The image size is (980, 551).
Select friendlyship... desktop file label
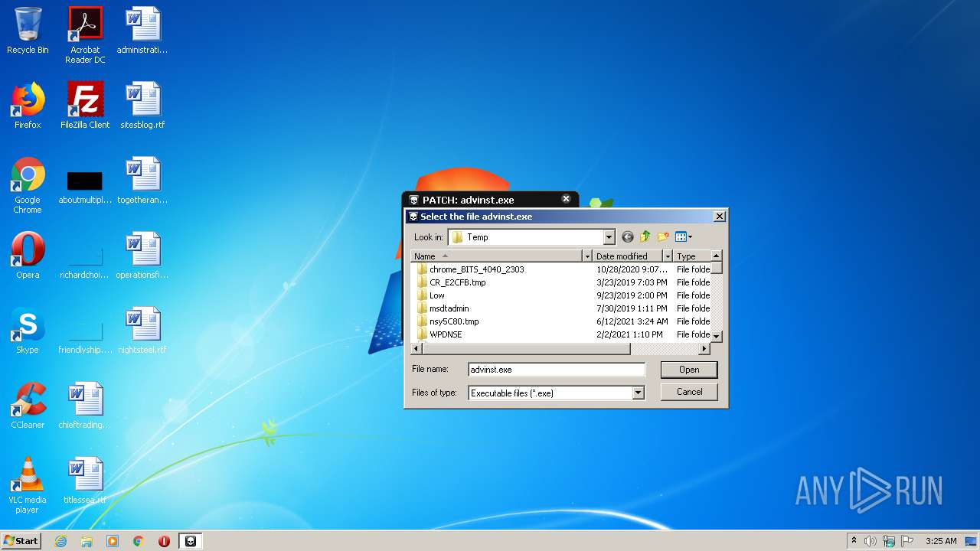coord(85,350)
